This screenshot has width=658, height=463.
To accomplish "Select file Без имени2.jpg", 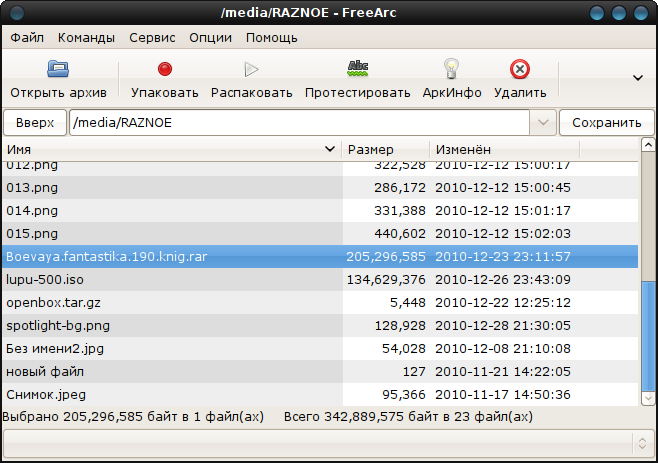I will (55, 349).
